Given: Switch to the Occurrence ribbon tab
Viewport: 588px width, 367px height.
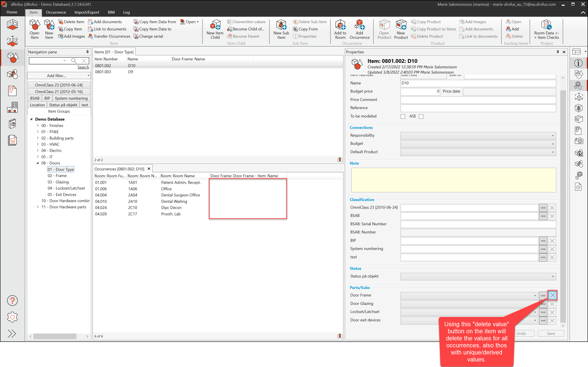Looking at the screenshot, I should tap(56, 12).
